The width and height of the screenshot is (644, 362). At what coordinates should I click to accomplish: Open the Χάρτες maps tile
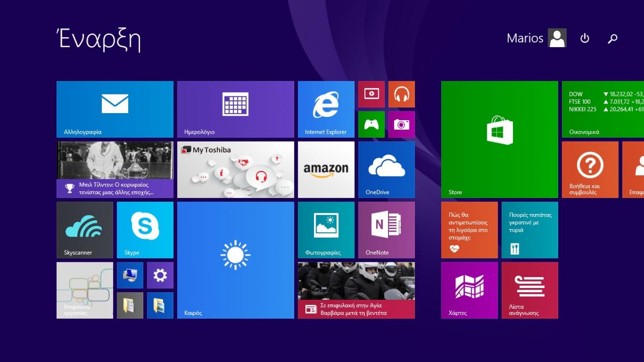tap(470, 290)
